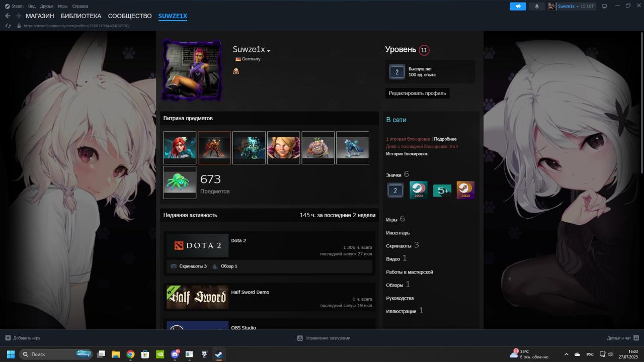Image resolution: width=644 pixels, height=362 pixels.
Task: Click the blue announcements megaphone button
Action: tap(518, 6)
